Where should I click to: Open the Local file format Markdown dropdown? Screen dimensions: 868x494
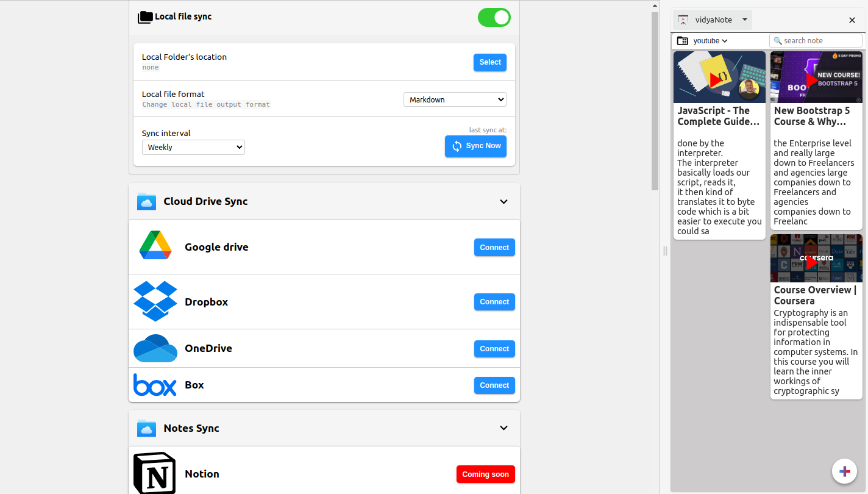tap(455, 99)
